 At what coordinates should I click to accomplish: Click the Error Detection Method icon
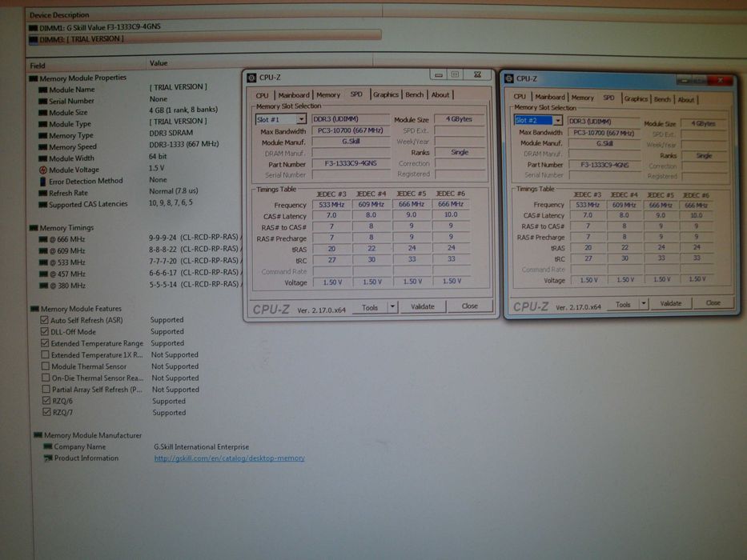(43, 182)
